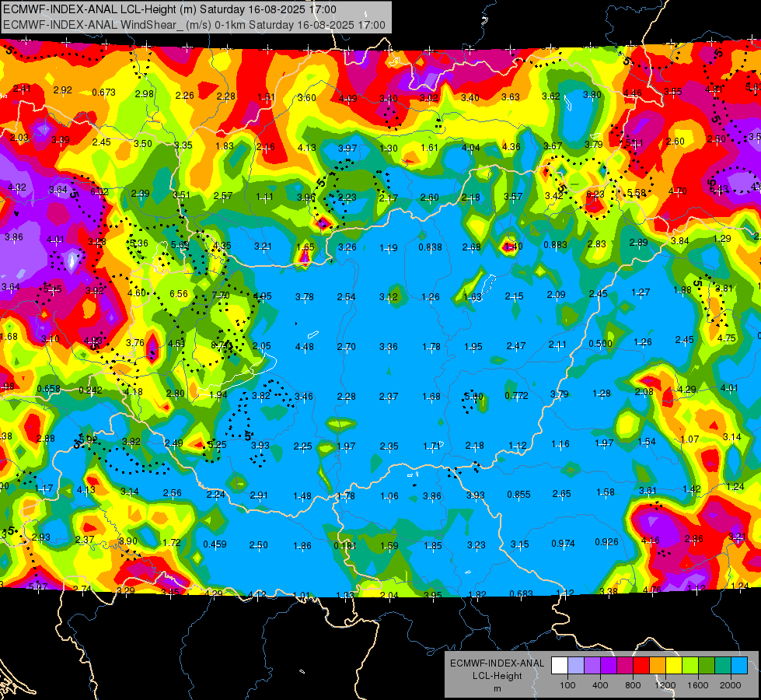Click the legend title LCL-Height

tap(497, 676)
